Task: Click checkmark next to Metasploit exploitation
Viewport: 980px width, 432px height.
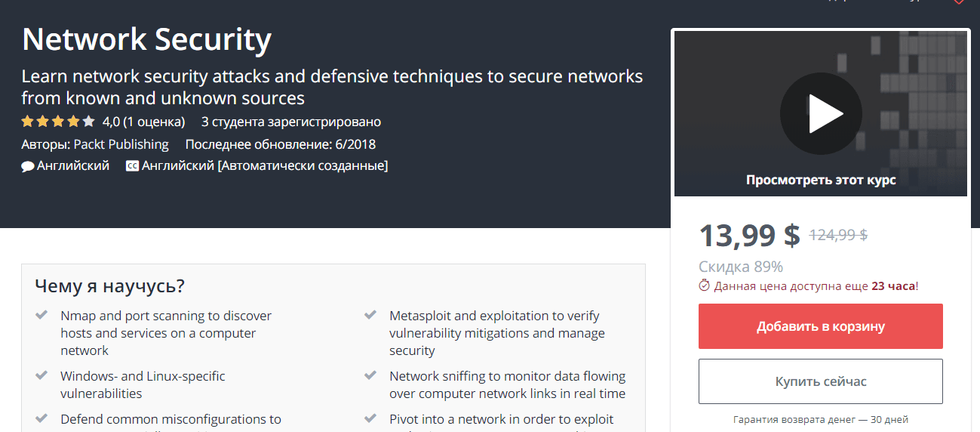Action: point(370,314)
